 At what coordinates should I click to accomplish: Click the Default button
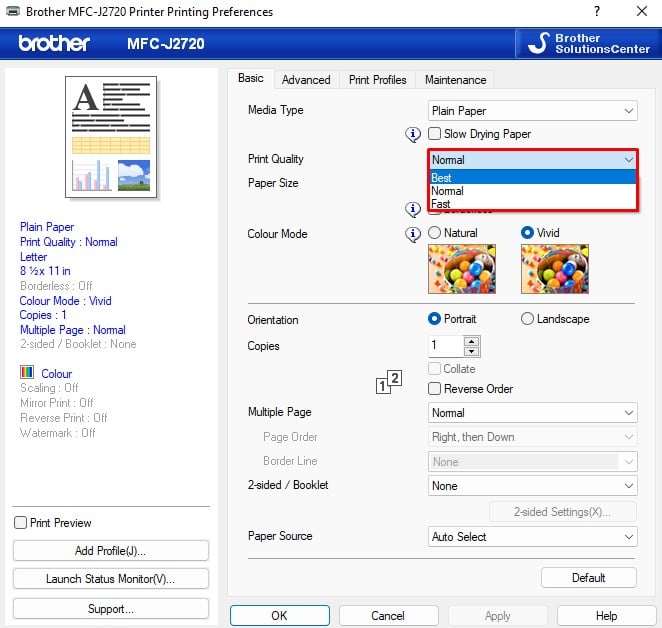pyautogui.click(x=589, y=577)
